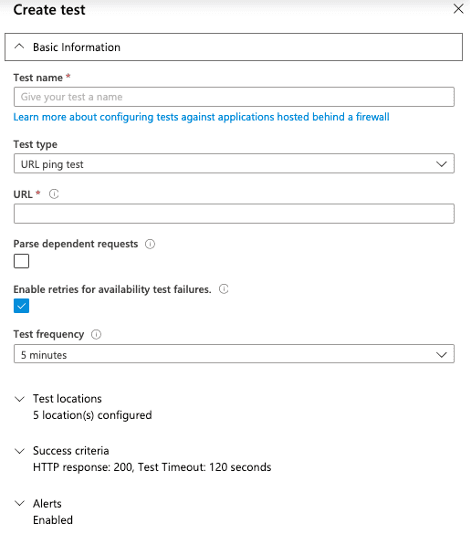Click info icon beside Parse dependent requests
This screenshot has height=543, width=470.
click(x=150, y=244)
